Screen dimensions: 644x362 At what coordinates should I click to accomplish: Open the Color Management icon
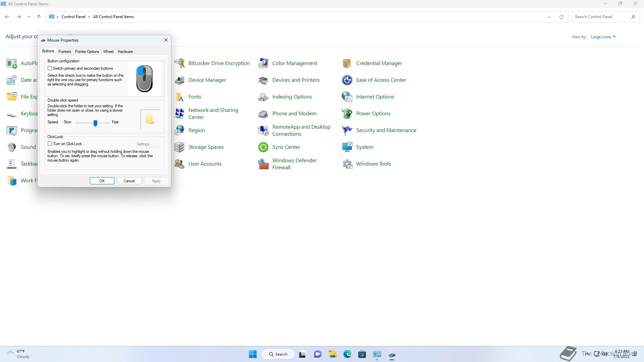(x=263, y=63)
